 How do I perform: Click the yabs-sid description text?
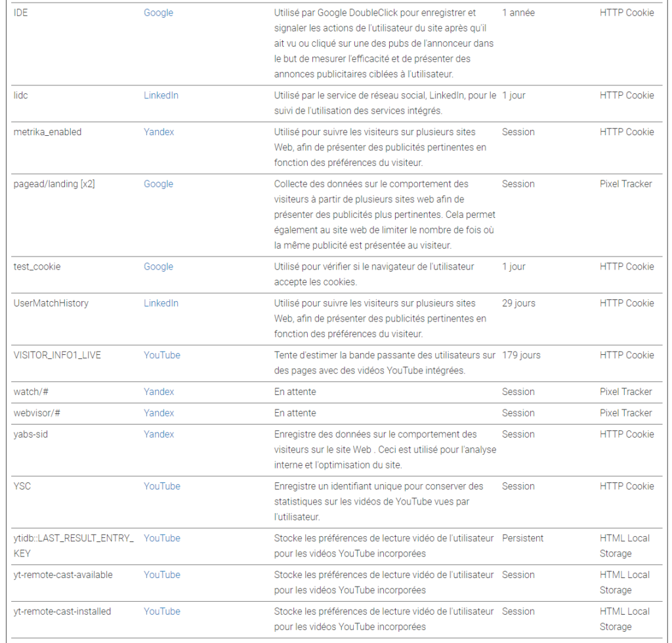tap(385, 450)
